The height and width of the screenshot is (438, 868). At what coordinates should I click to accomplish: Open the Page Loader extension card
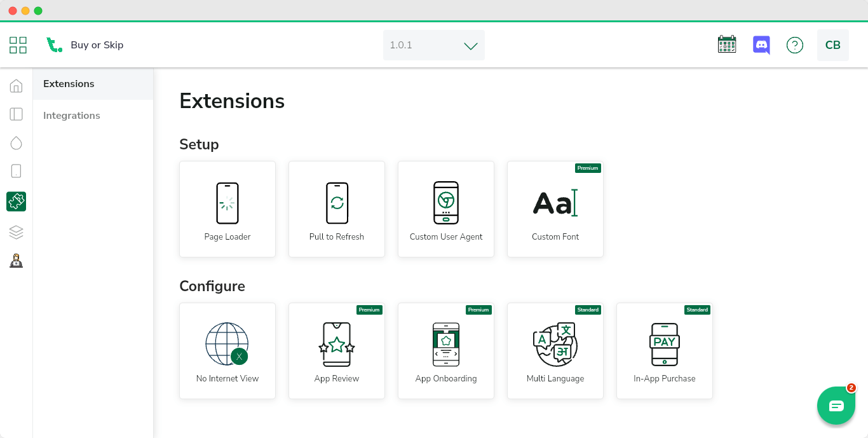227,209
